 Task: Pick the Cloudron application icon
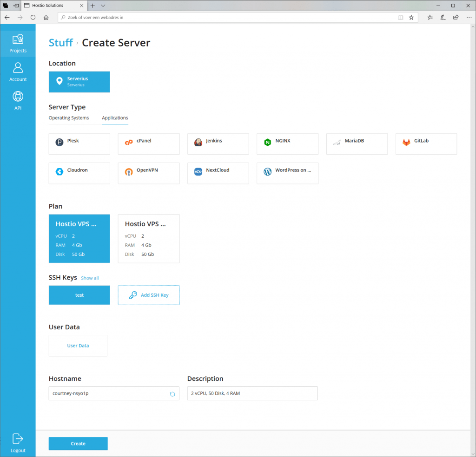(x=59, y=172)
